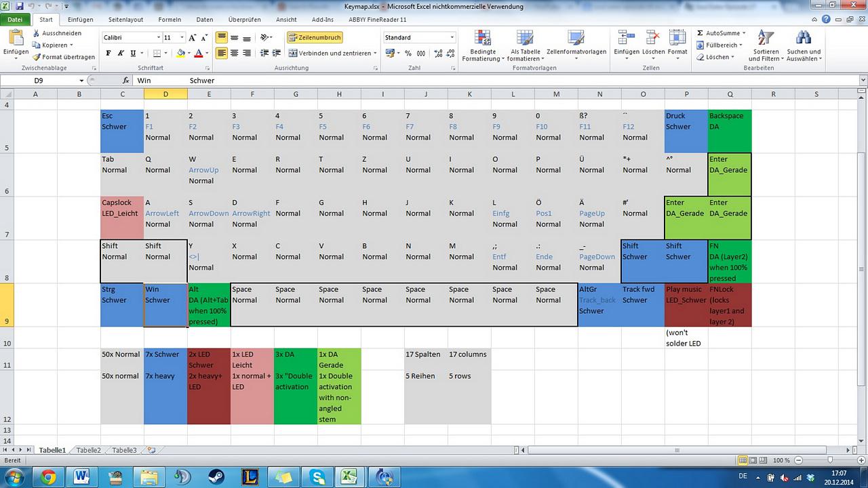
Task: Open the Name Box dropdown arrow
Action: point(82,81)
